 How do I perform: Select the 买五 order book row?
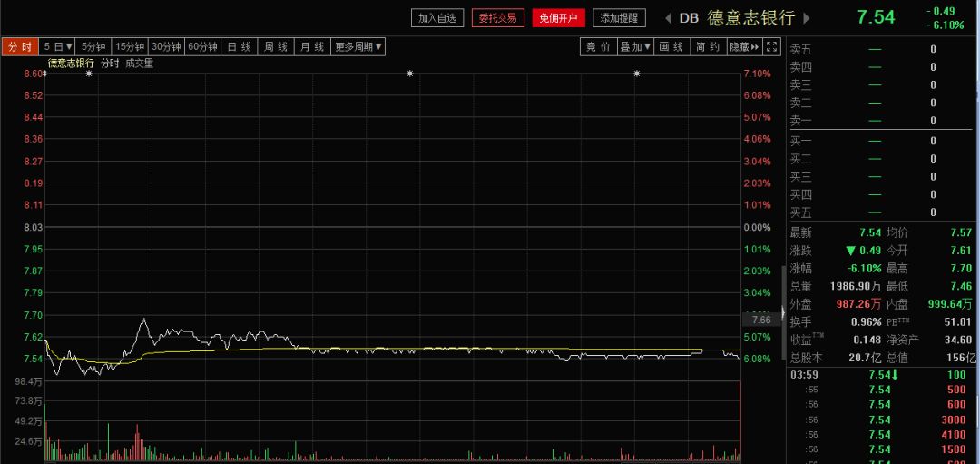pyautogui.click(x=880, y=212)
